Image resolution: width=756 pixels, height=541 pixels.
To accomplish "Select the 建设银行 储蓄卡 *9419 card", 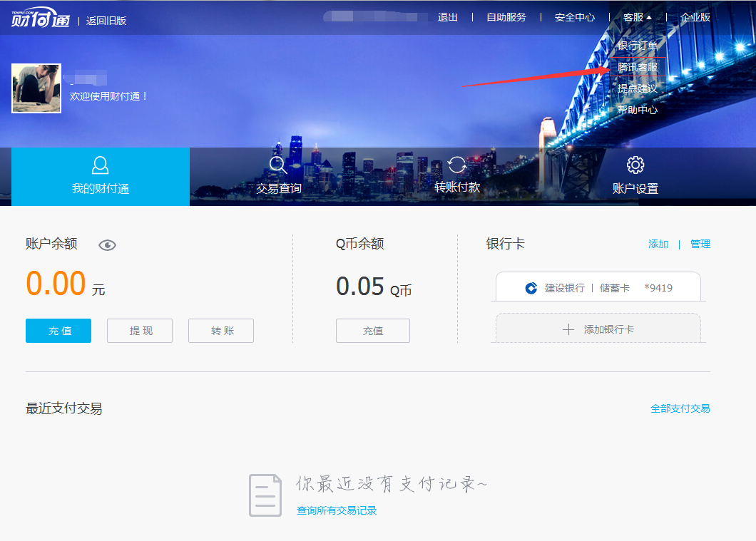I will [598, 287].
